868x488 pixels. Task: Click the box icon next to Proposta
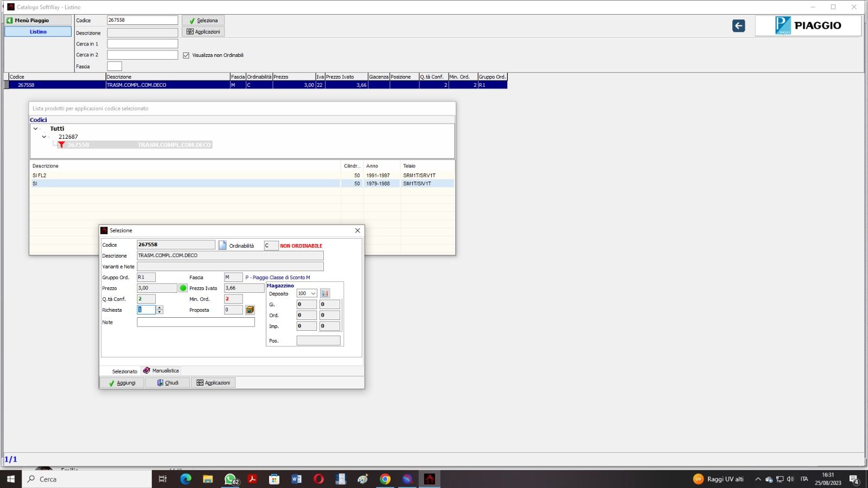click(x=250, y=310)
